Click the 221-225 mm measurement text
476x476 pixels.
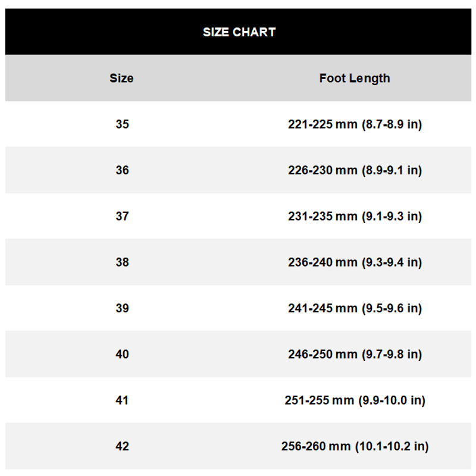322,124
